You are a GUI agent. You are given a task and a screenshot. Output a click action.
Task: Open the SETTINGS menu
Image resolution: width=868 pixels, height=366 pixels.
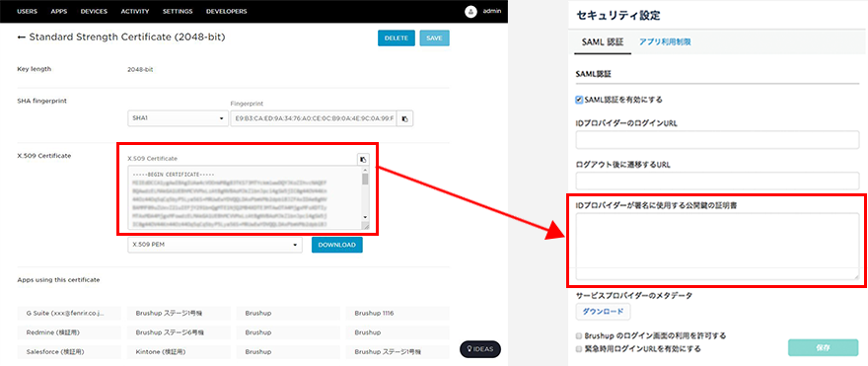pos(178,11)
